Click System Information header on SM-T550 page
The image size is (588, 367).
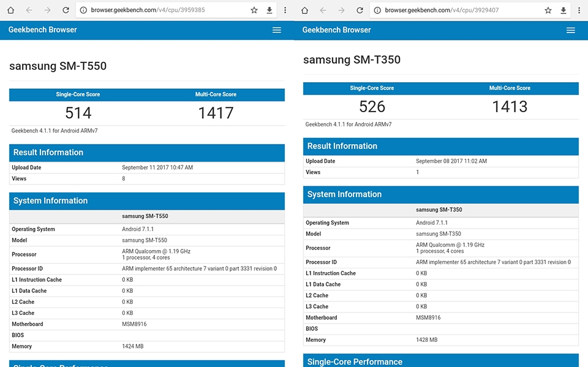[x=147, y=201]
